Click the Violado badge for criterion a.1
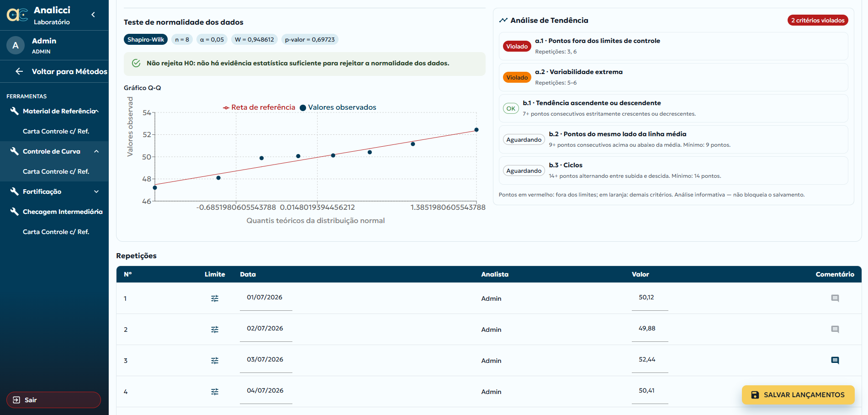This screenshot has width=868, height=415. [x=517, y=46]
